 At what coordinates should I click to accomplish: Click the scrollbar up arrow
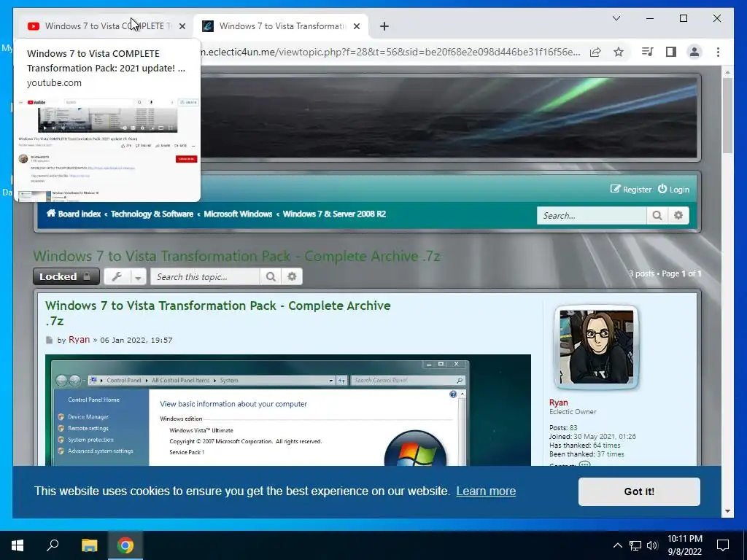[x=727, y=72]
